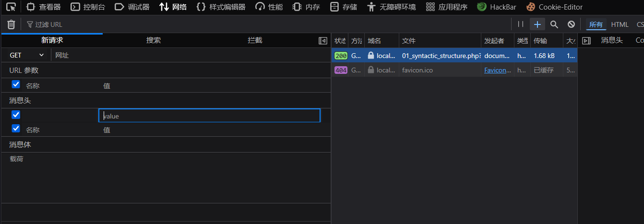
Task: Select the 网络 network tab
Action: click(x=173, y=7)
